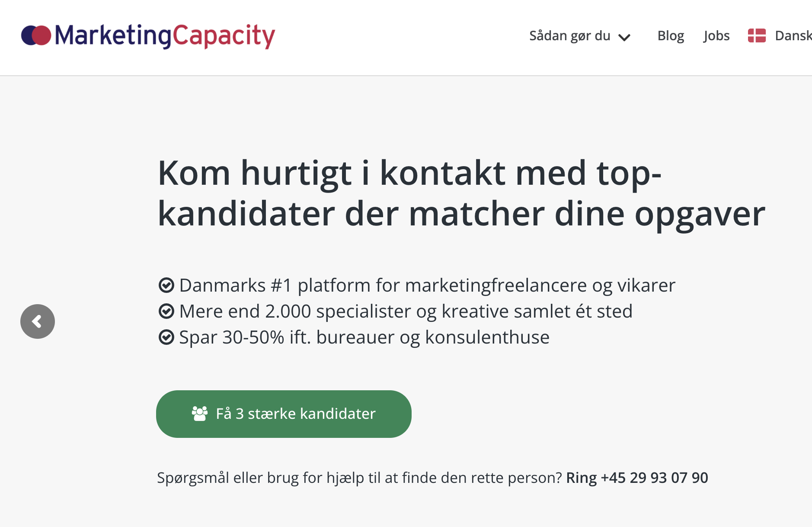Click the MarketingCapacity wordmark text
812x527 pixels.
pyautogui.click(x=165, y=35)
